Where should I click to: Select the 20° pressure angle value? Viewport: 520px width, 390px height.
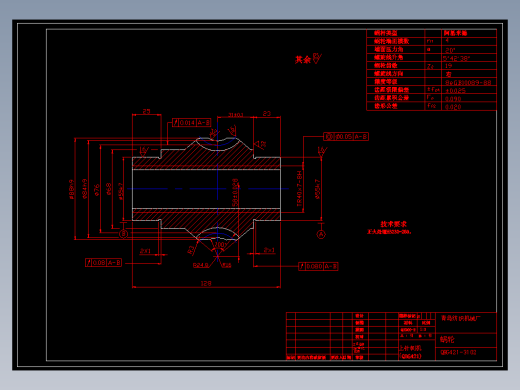click(450, 50)
